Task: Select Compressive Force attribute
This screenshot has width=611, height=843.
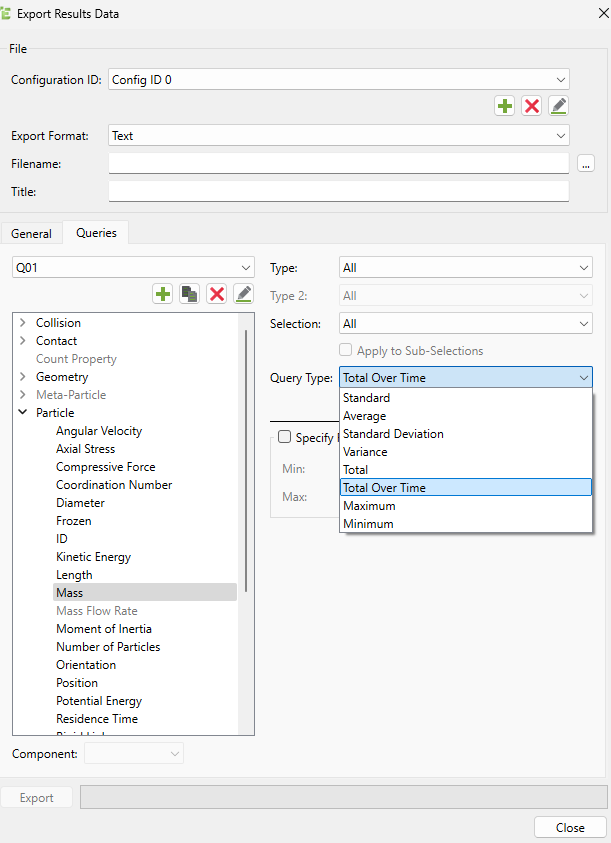Action: click(105, 467)
